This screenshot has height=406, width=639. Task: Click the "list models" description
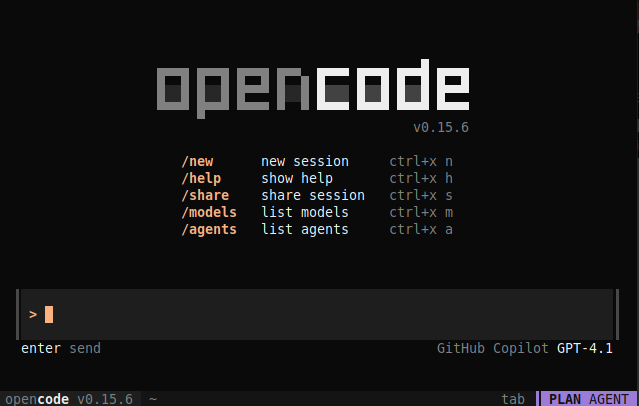(x=305, y=213)
